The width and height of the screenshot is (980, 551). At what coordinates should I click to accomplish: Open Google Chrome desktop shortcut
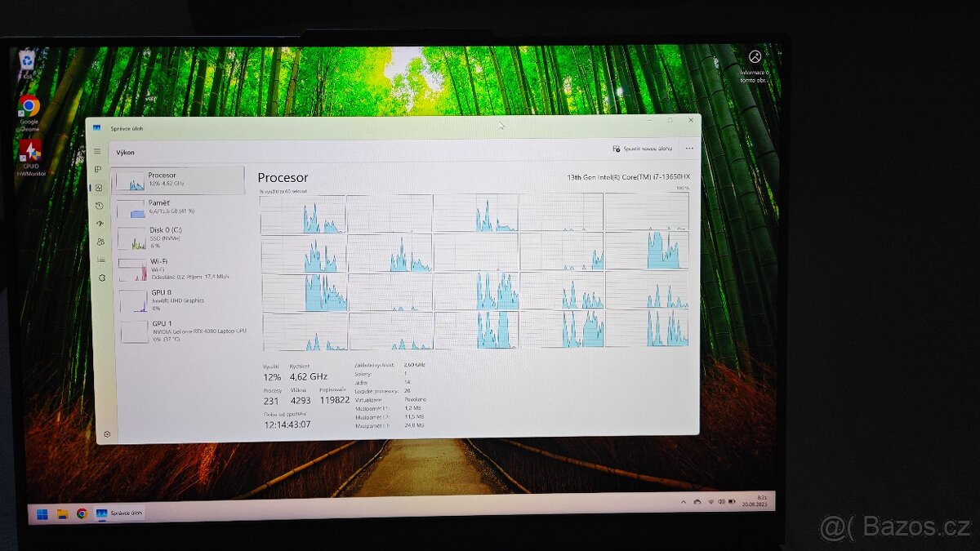[x=29, y=113]
